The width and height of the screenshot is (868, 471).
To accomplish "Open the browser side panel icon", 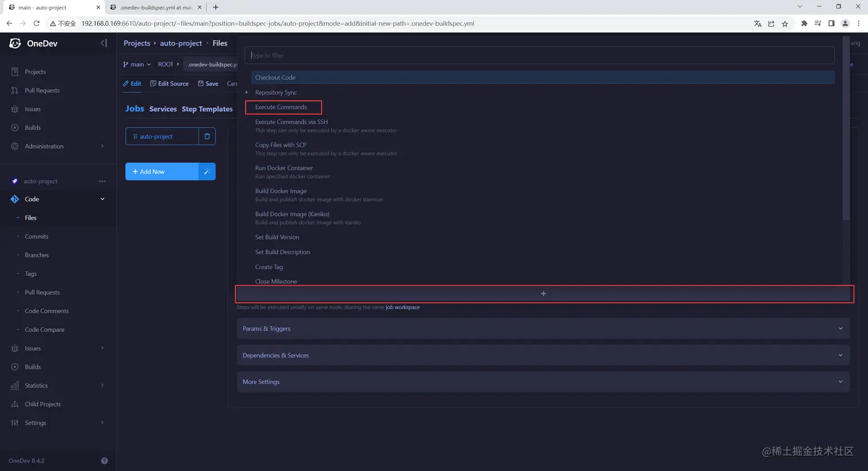I will point(831,24).
